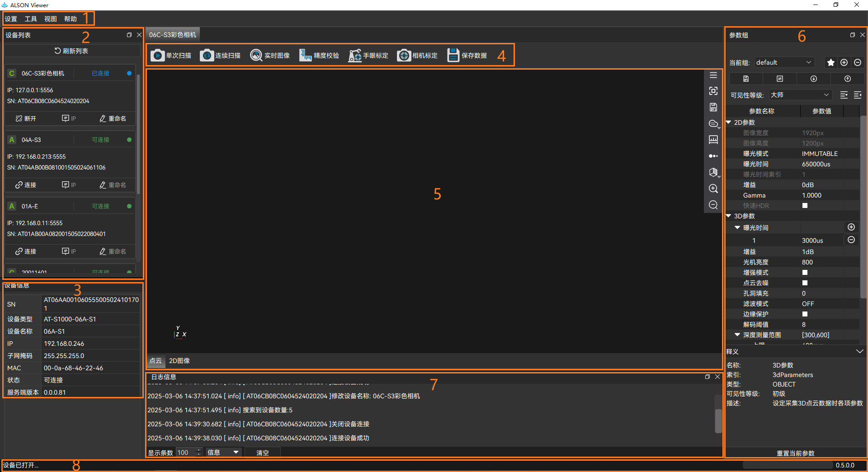Click the favorite star icon in parameter group

(x=830, y=62)
